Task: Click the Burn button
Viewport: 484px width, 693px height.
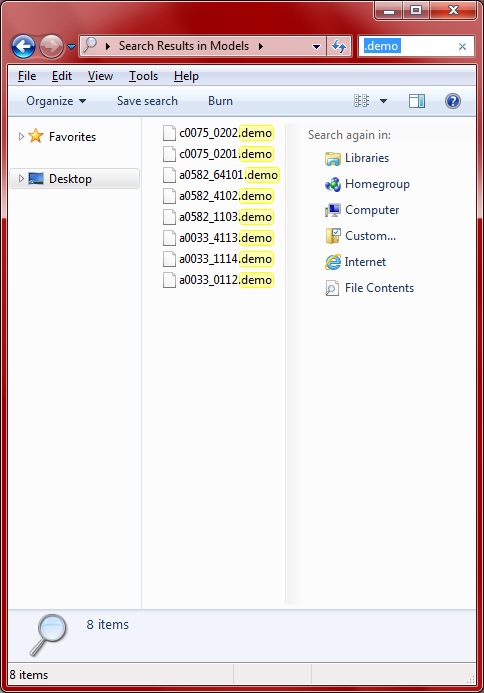Action: 220,101
